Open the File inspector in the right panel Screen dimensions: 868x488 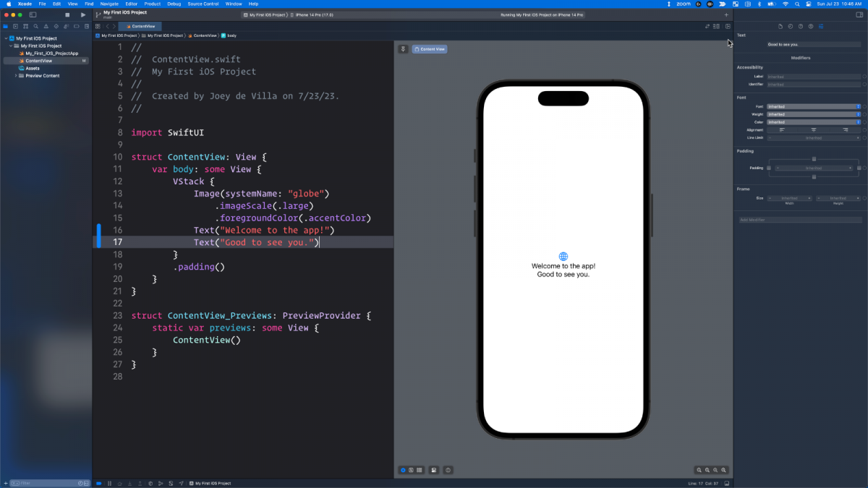click(780, 26)
